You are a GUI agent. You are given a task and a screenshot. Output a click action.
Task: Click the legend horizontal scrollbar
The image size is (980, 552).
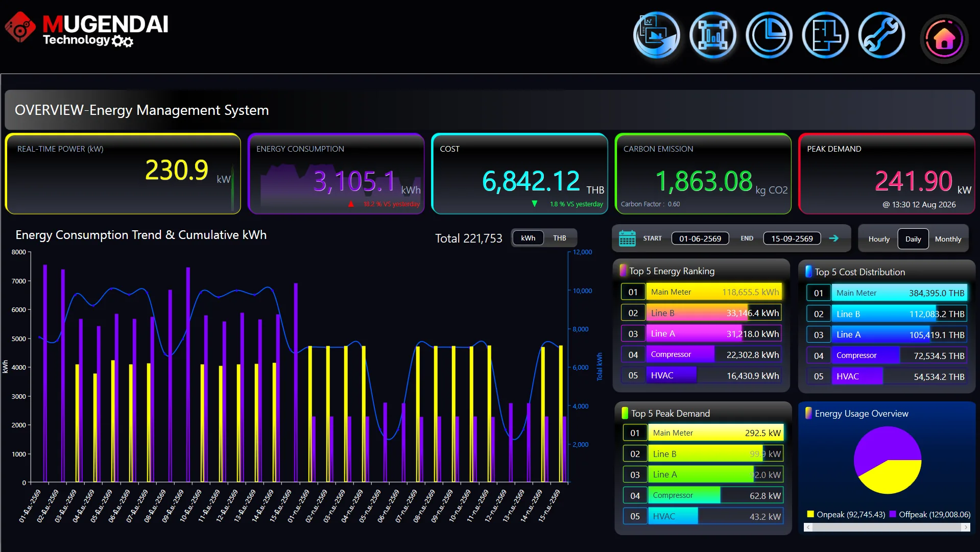887,527
